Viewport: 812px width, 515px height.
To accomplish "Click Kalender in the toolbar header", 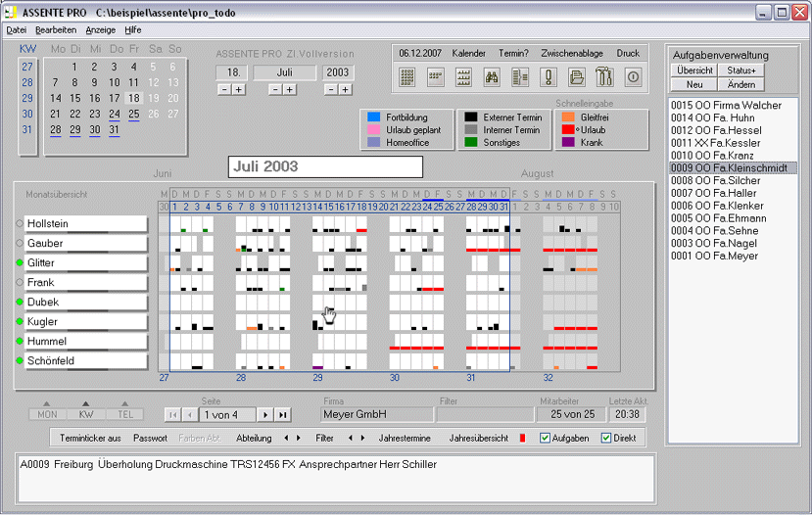I will coord(468,53).
